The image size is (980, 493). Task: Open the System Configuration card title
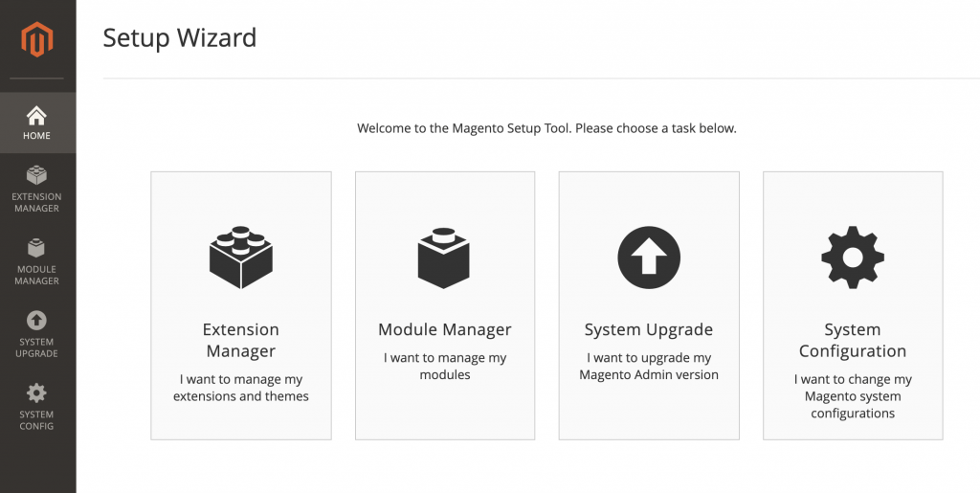click(853, 340)
